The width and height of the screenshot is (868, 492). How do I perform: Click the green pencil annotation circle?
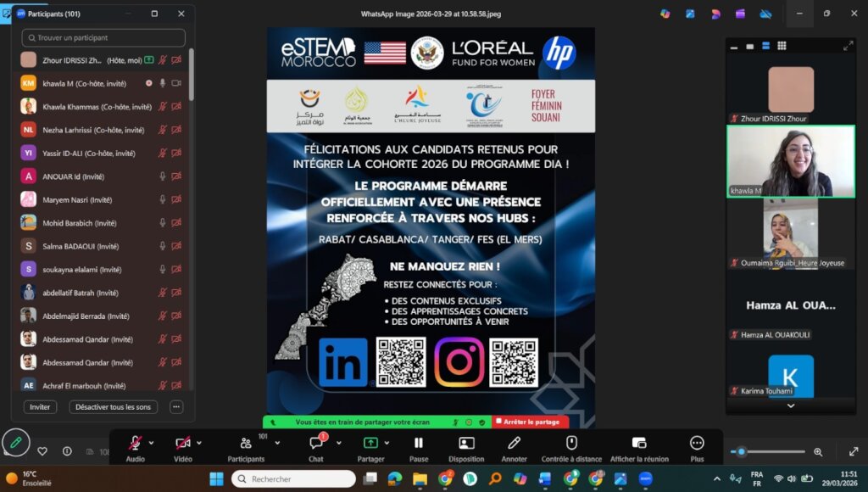click(16, 442)
